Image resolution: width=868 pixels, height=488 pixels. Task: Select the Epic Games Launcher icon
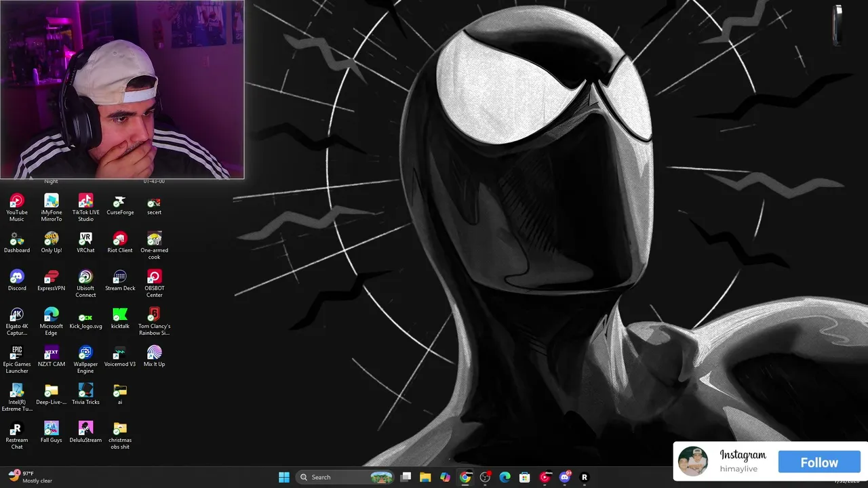[17, 359]
